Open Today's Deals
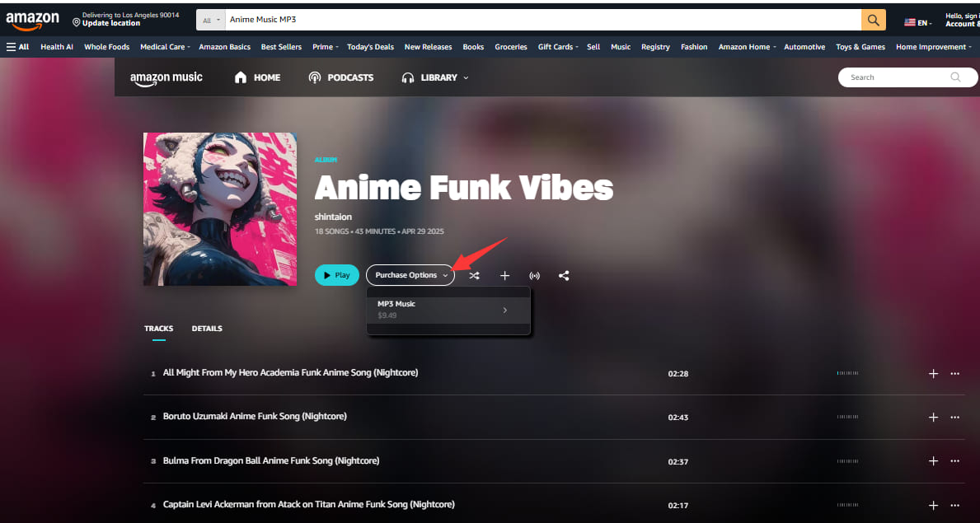Image resolution: width=980 pixels, height=523 pixels. pos(370,47)
